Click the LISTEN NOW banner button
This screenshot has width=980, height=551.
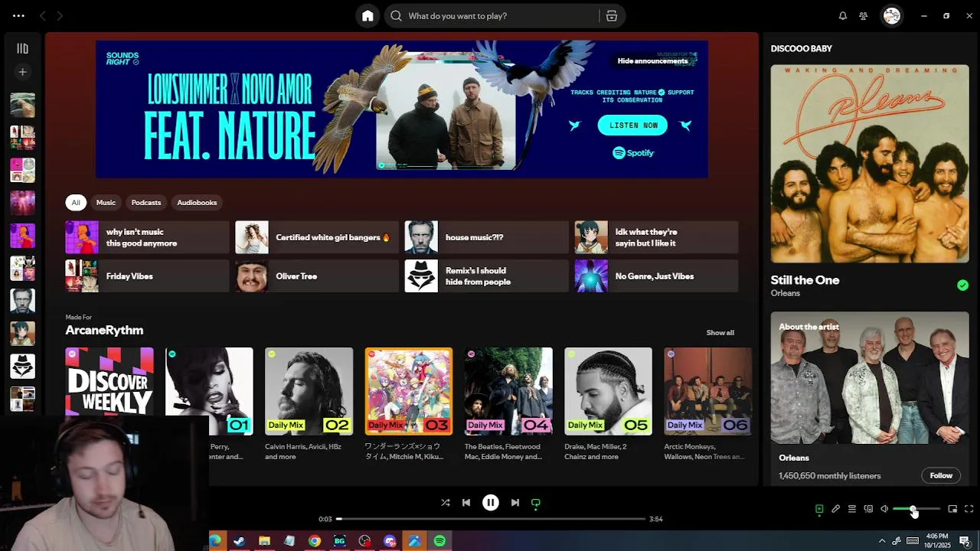pos(633,126)
